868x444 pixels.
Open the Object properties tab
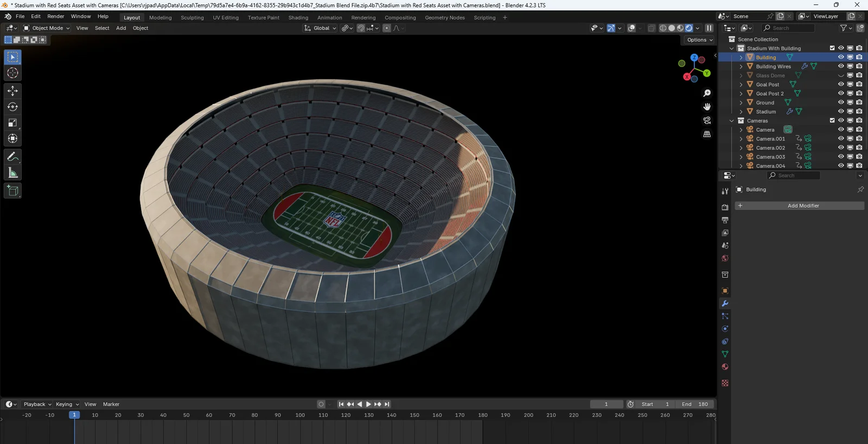(x=725, y=290)
